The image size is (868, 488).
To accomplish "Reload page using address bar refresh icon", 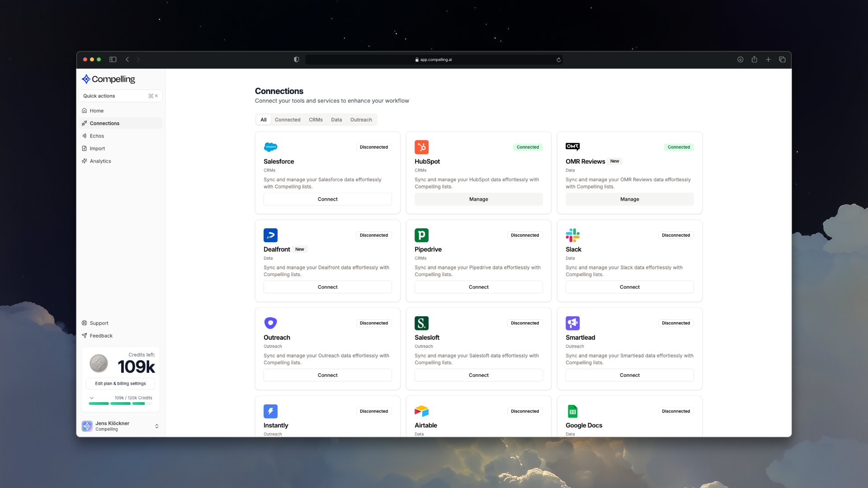I will 558,60.
